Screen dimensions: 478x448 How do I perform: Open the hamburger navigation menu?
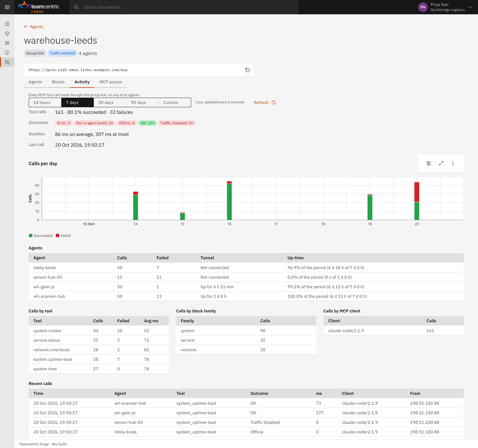[7, 7]
